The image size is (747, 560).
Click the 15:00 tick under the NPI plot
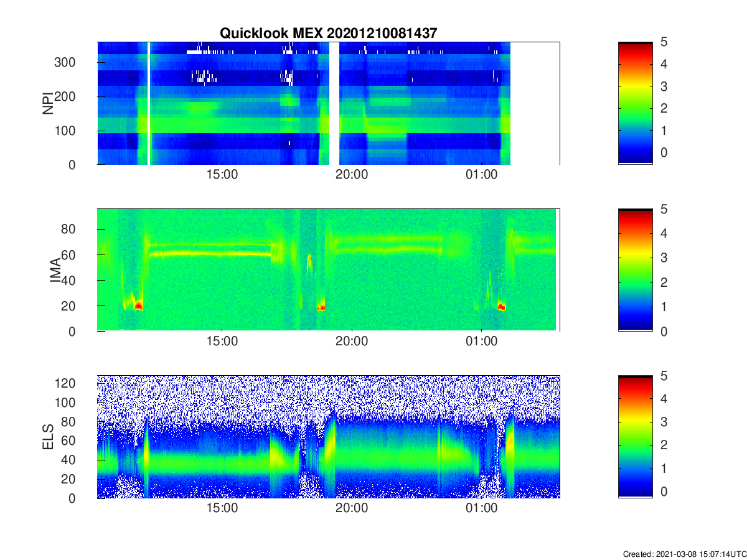point(222,175)
